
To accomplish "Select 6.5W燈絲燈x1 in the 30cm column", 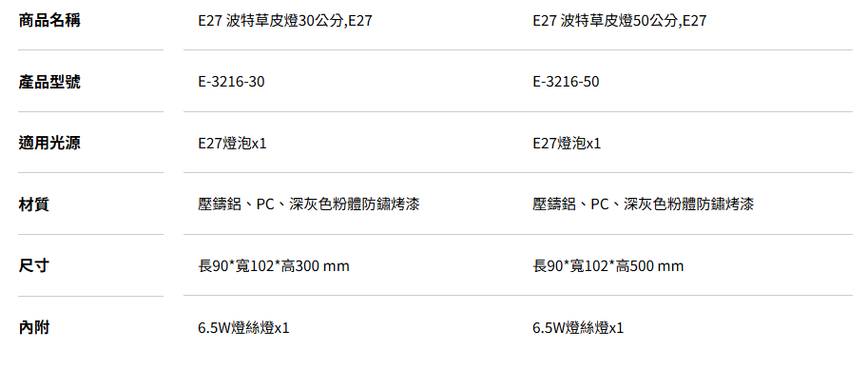I will pos(243,328).
